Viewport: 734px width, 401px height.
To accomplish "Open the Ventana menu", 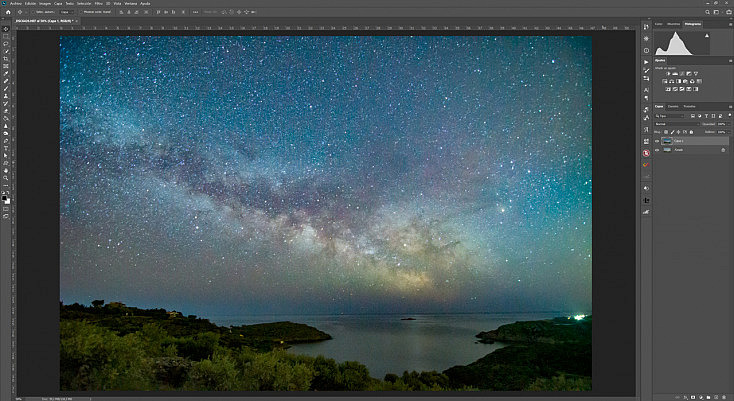I will 131,3.
